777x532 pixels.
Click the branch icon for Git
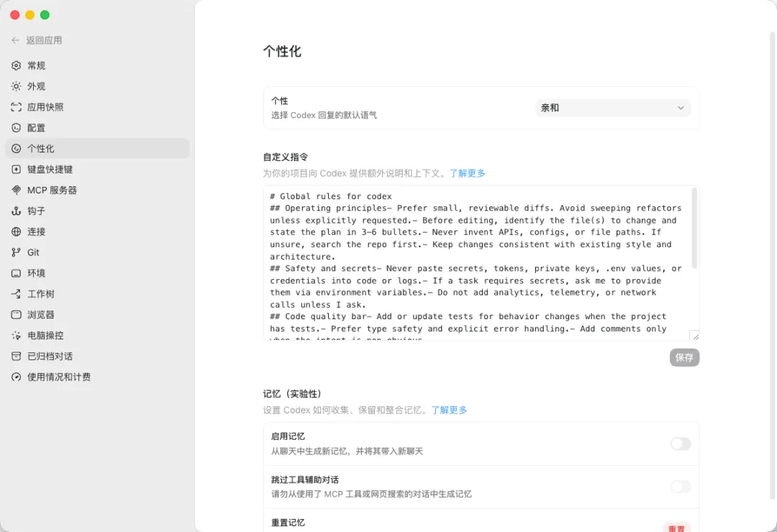pos(17,252)
